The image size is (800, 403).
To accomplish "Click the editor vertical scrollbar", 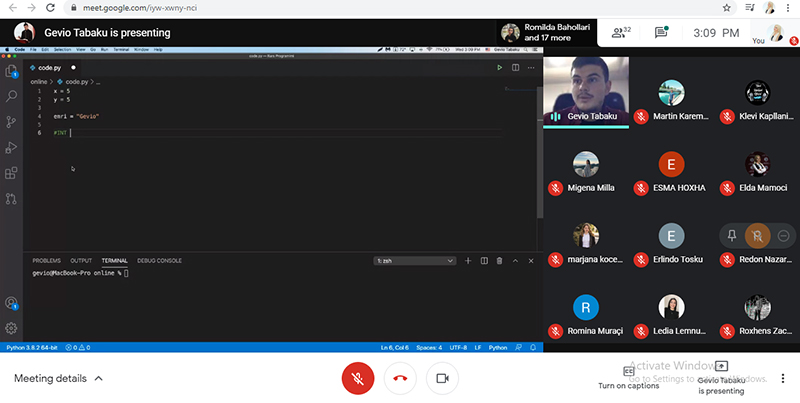I will [x=540, y=152].
